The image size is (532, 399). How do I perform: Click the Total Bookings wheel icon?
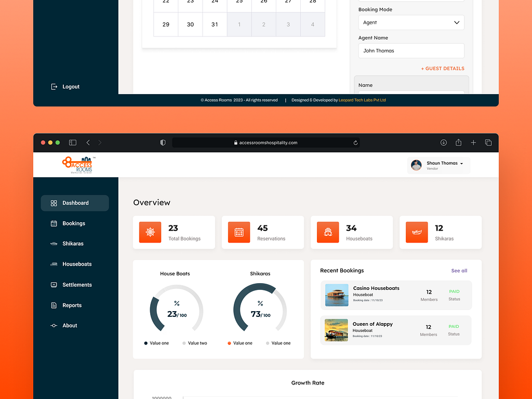click(150, 232)
